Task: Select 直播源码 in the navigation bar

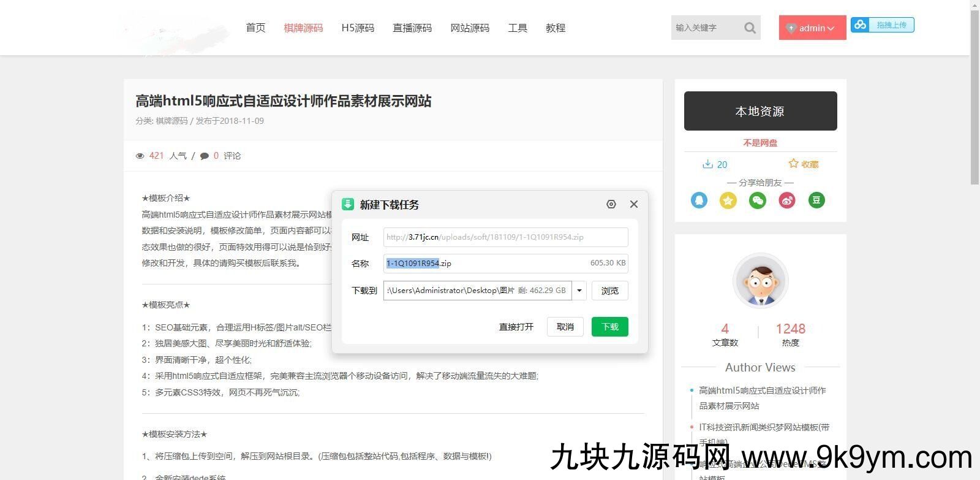Action: (x=412, y=28)
